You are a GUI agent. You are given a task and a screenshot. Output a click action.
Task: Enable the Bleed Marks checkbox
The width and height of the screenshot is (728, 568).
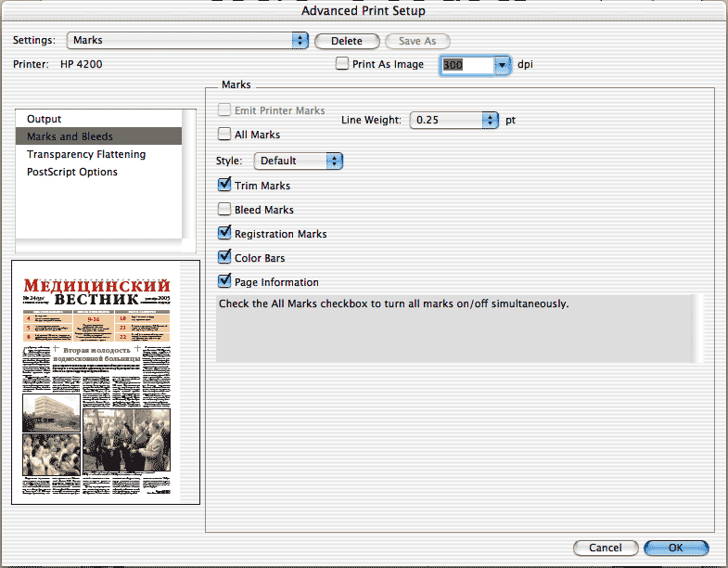click(224, 209)
